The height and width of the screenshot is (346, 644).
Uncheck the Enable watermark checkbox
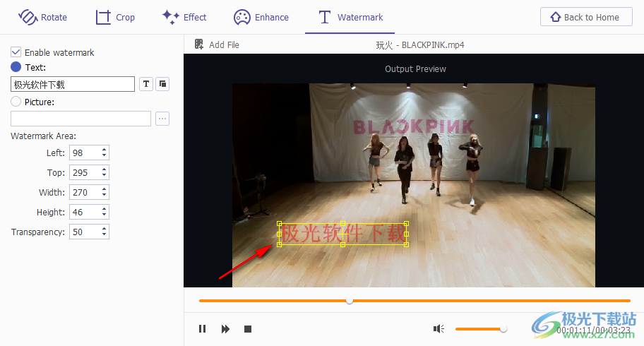click(16, 52)
